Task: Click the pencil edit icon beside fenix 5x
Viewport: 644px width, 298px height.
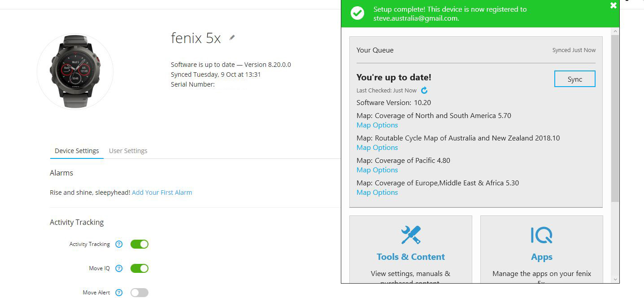Action: pyautogui.click(x=232, y=38)
